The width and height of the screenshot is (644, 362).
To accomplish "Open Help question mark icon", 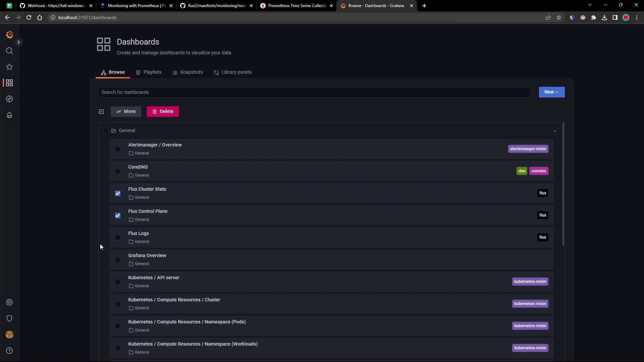I will pyautogui.click(x=9, y=351).
